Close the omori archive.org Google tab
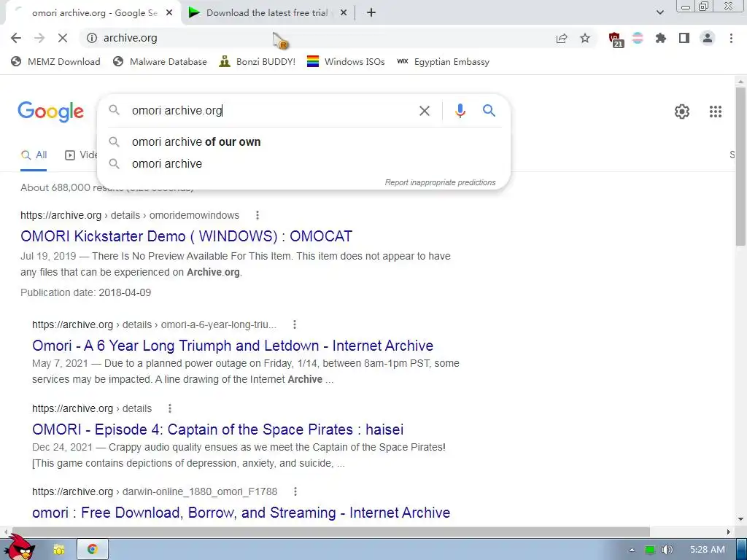 (x=169, y=13)
